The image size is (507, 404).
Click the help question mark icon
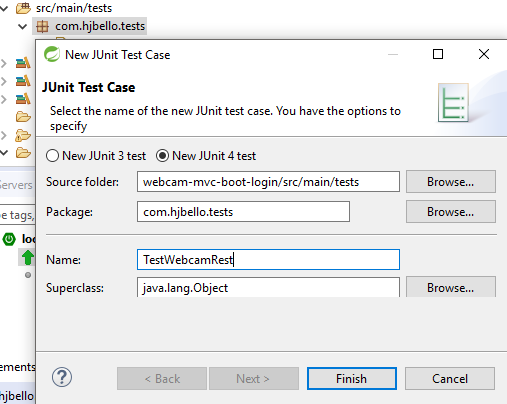pyautogui.click(x=62, y=377)
